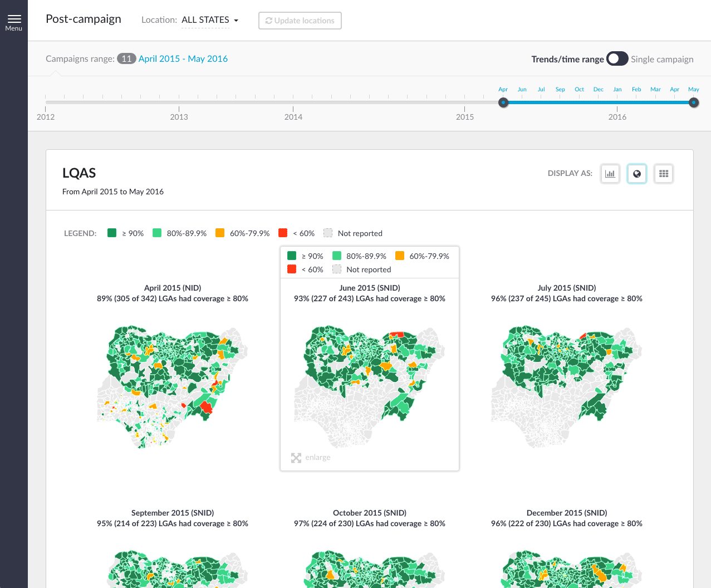
Task: Toggle Trends/time range to Single campaign
Action: coord(617,59)
